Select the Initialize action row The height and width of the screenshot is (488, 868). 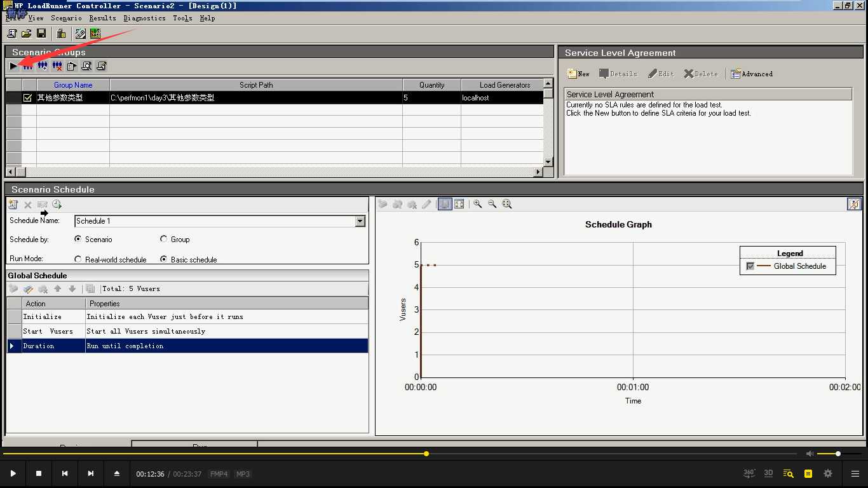(x=187, y=316)
